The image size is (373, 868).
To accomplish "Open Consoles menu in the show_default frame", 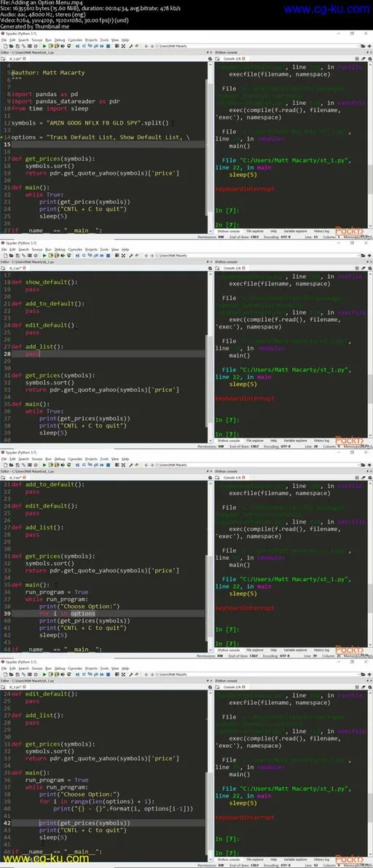I will tap(75, 250).
